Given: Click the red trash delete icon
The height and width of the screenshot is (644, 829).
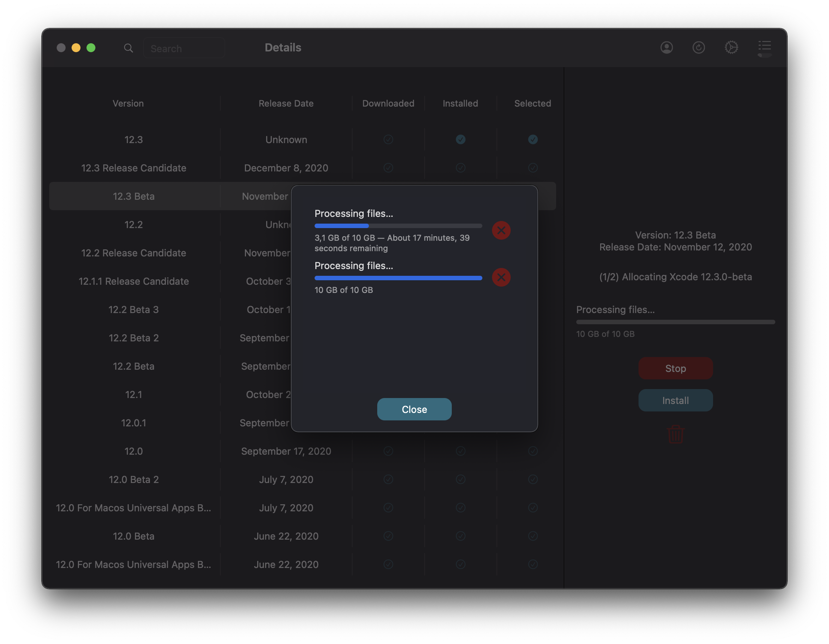Looking at the screenshot, I should 676,434.
